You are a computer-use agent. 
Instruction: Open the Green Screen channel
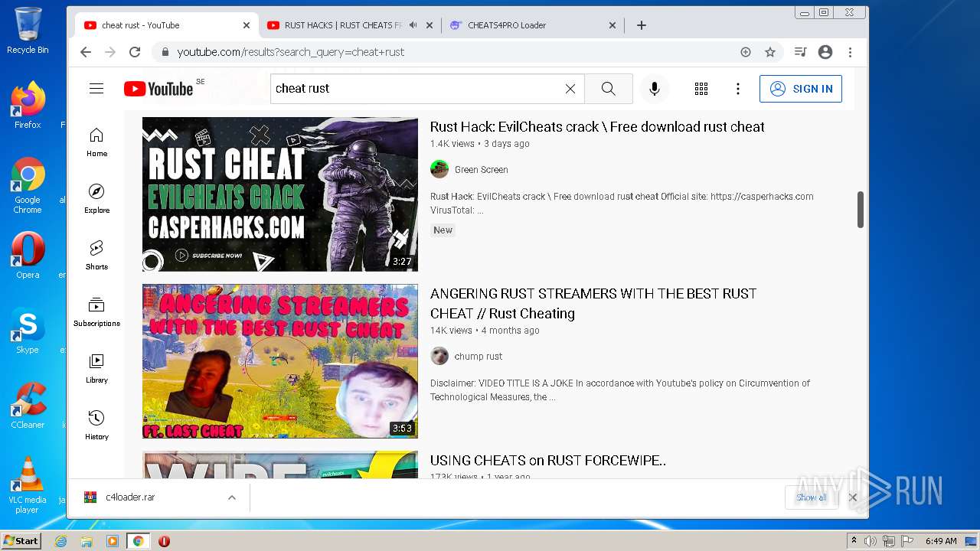click(481, 170)
